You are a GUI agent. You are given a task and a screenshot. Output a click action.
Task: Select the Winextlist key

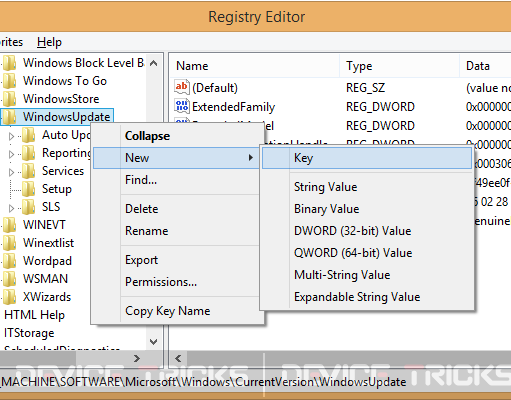[x=48, y=243]
